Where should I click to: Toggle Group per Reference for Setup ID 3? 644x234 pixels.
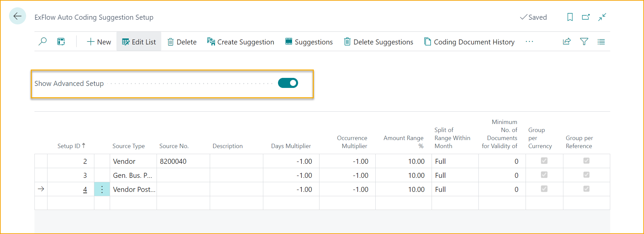pyautogui.click(x=586, y=175)
